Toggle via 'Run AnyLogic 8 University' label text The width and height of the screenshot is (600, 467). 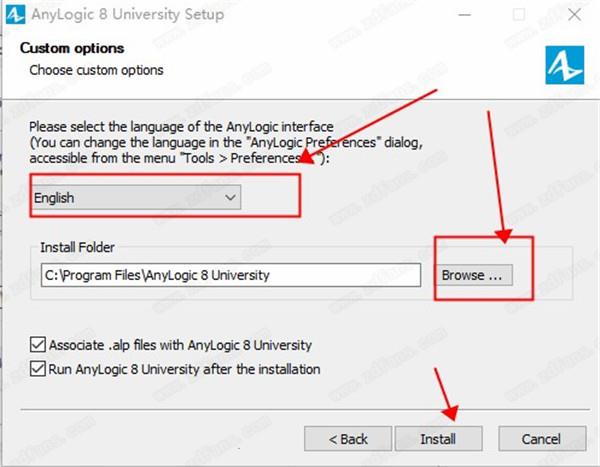click(184, 369)
